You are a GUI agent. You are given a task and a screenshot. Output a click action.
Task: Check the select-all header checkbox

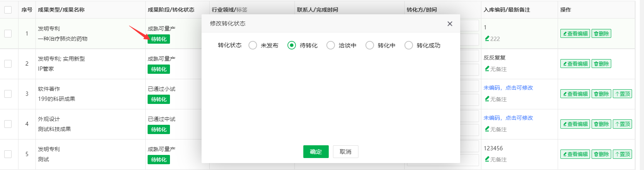point(8,10)
